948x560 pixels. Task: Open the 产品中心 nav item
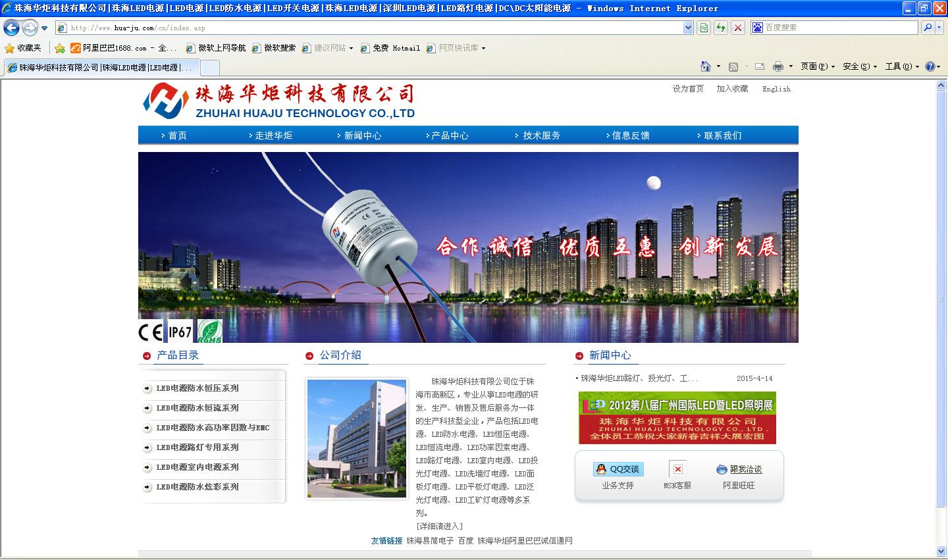coord(450,136)
